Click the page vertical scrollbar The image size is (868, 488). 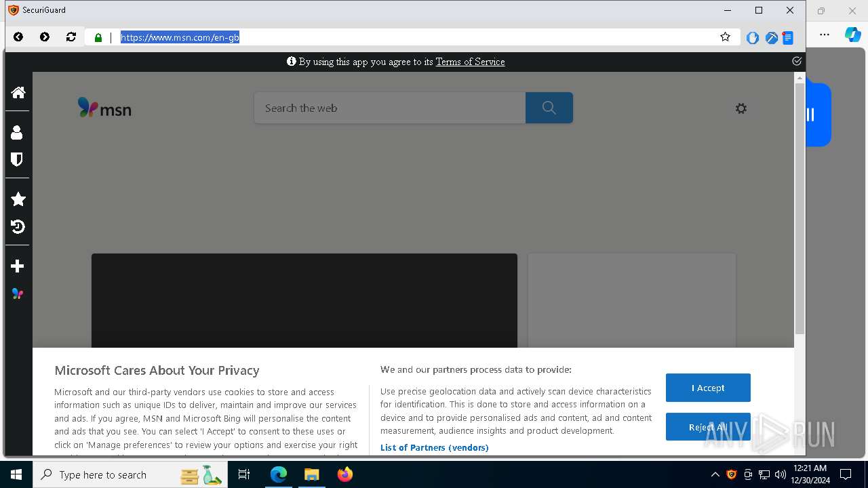[800, 209]
